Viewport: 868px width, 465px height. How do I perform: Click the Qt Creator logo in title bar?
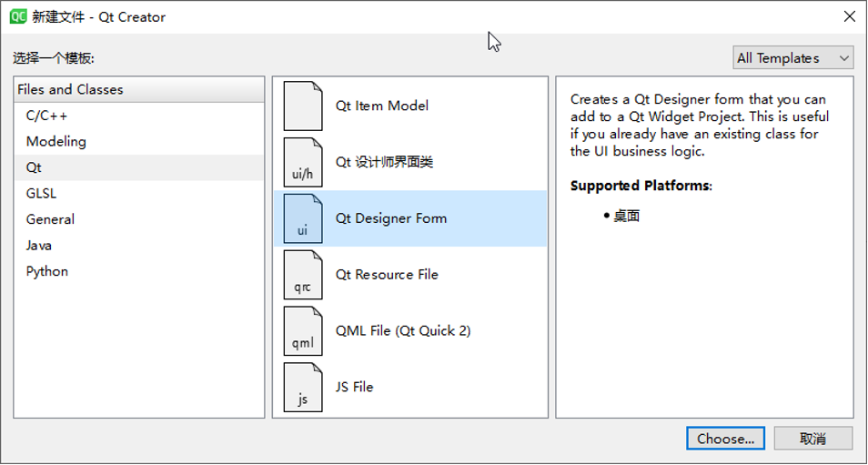tap(18, 16)
